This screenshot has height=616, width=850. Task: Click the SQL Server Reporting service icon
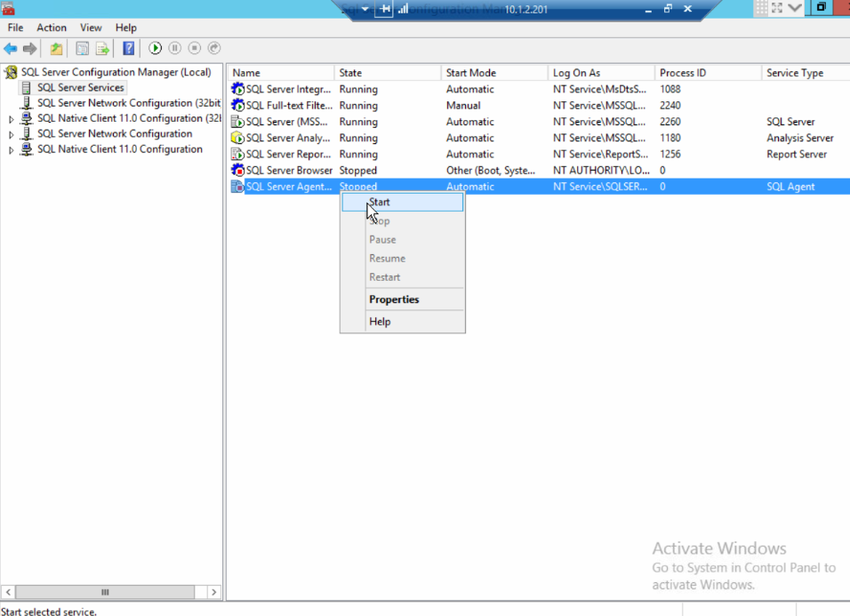[237, 154]
